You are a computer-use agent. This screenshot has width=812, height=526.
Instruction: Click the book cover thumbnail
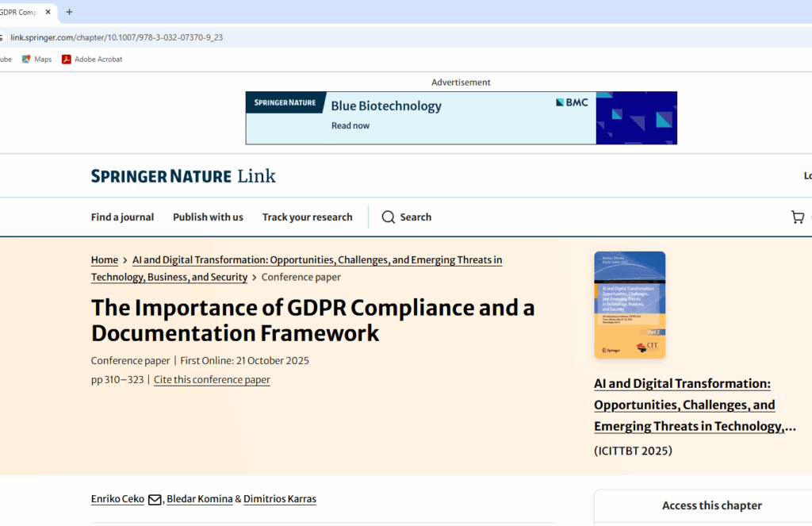(x=630, y=305)
